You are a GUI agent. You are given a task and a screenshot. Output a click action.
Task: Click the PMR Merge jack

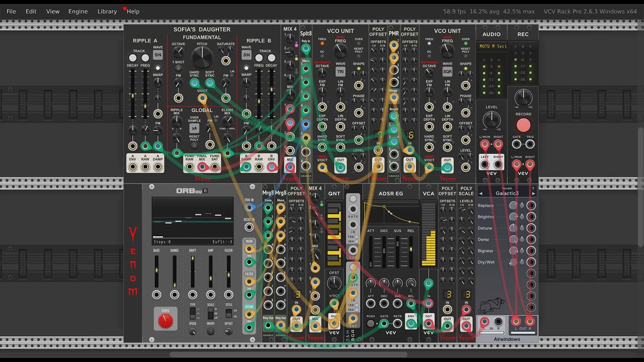(394, 98)
